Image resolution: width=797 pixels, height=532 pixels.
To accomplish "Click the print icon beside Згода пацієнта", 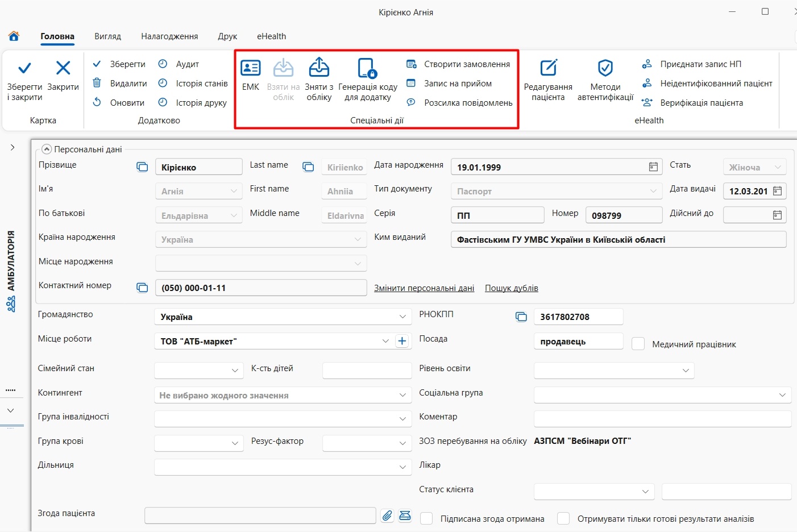I will (x=405, y=516).
